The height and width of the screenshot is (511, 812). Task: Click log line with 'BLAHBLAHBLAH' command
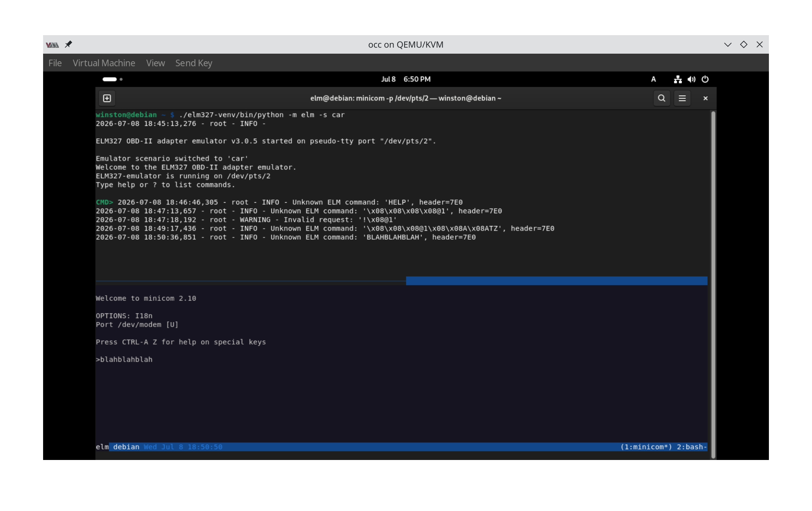pyautogui.click(x=286, y=237)
